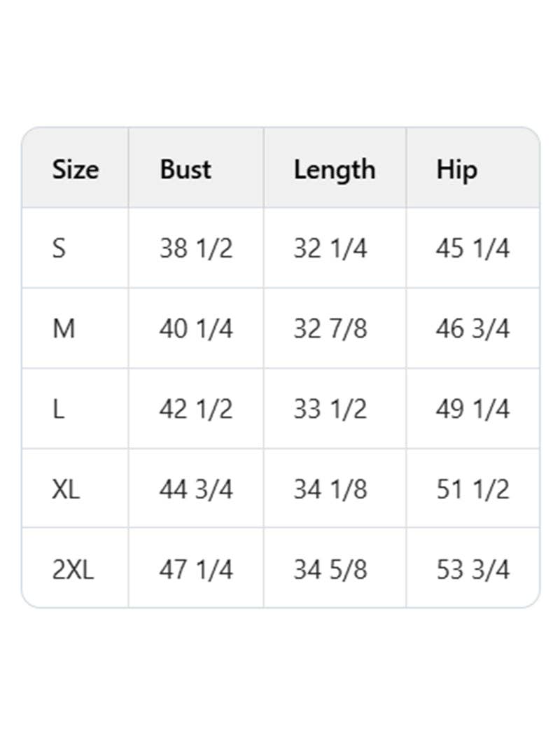560x735 pixels.
Task: Click the Hip column header
Action: pos(456,169)
